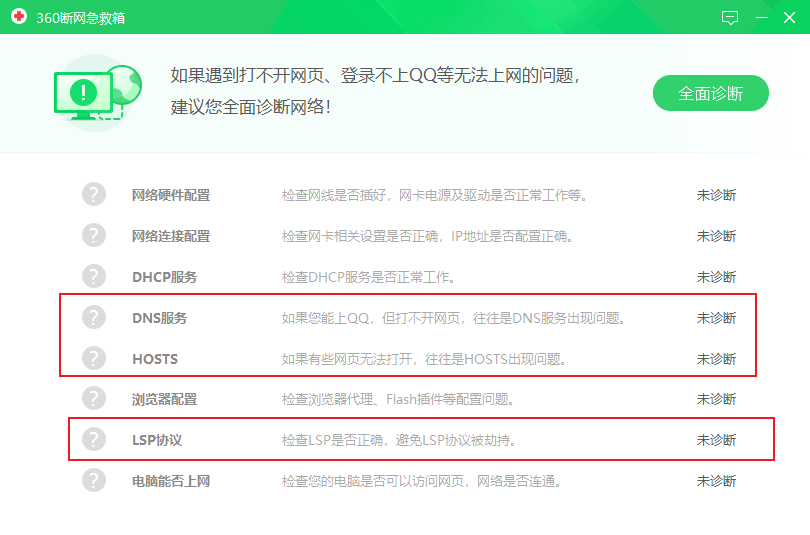Viewport: 810px width, 535px height.
Task: Click question mark icon for 网络连接配置
Action: tap(94, 235)
